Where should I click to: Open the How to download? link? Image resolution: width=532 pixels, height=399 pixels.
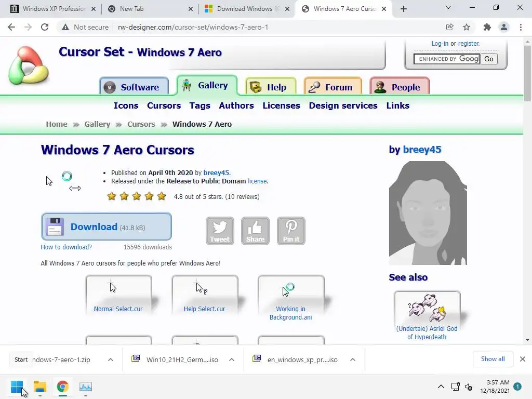[x=66, y=247]
